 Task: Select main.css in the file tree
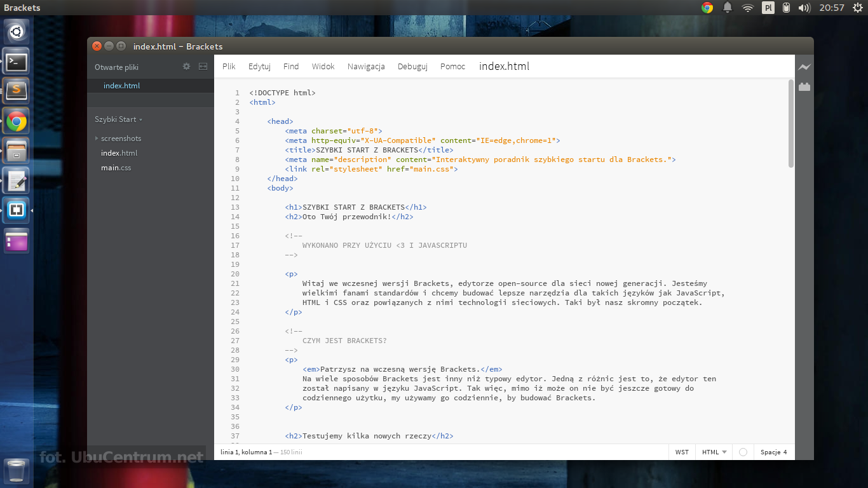click(x=116, y=168)
